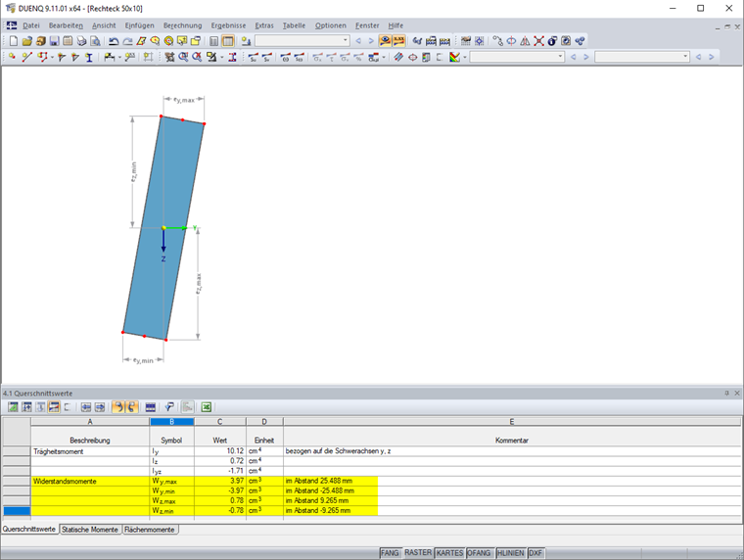Toggle the second orange arrow button in the table toolbar
Image resolution: width=744 pixels, height=560 pixels.
click(x=132, y=407)
